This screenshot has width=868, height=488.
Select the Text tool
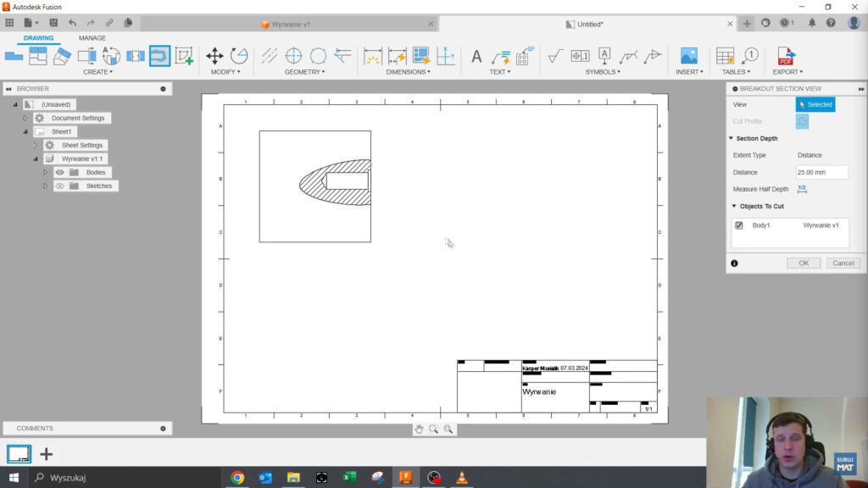click(475, 56)
